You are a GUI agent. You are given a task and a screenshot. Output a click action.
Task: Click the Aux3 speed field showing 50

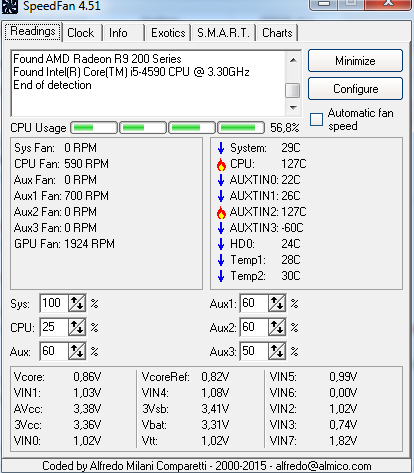click(x=254, y=351)
